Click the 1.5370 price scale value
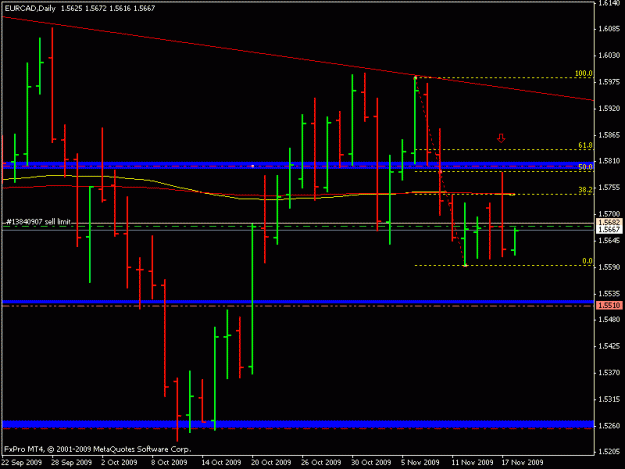 [x=609, y=373]
